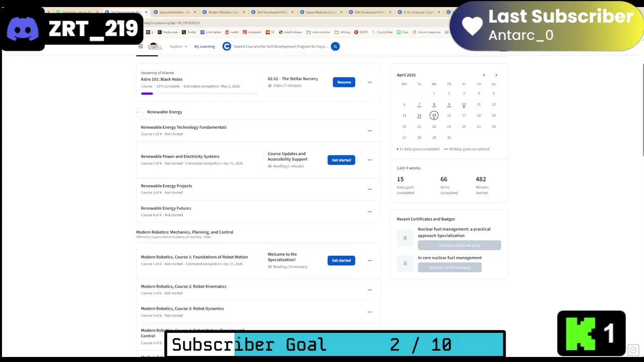Viewport: 644px width, 362px height.
Task: Open Modern Robotics Course 2: Robot Kinematics
Action: (x=184, y=287)
